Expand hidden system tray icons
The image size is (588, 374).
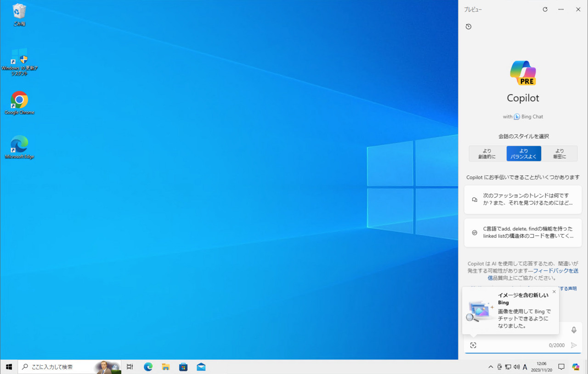pos(491,367)
